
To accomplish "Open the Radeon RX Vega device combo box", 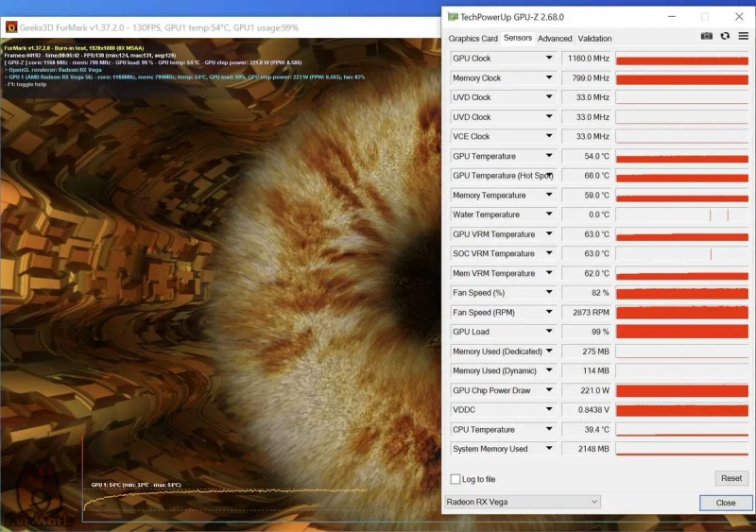I will (x=523, y=502).
